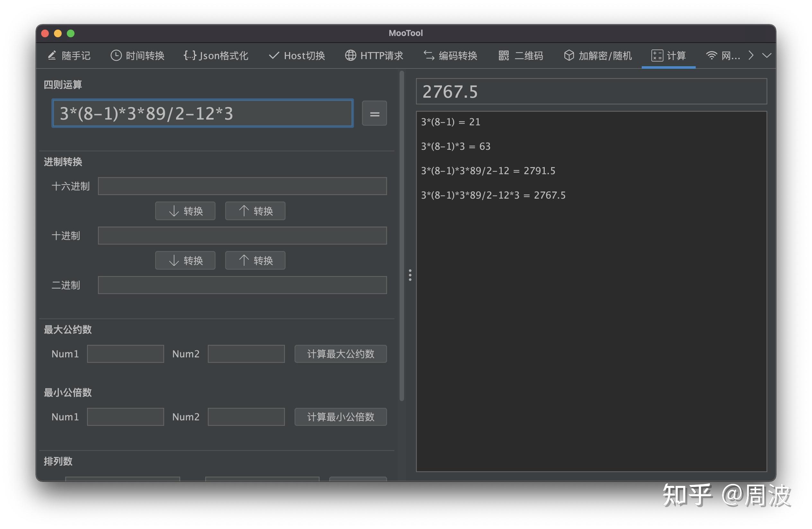Viewport: 812px width, 529px height.
Task: Click the cube icon on 加解密/随机 tab
Action: 569,55
